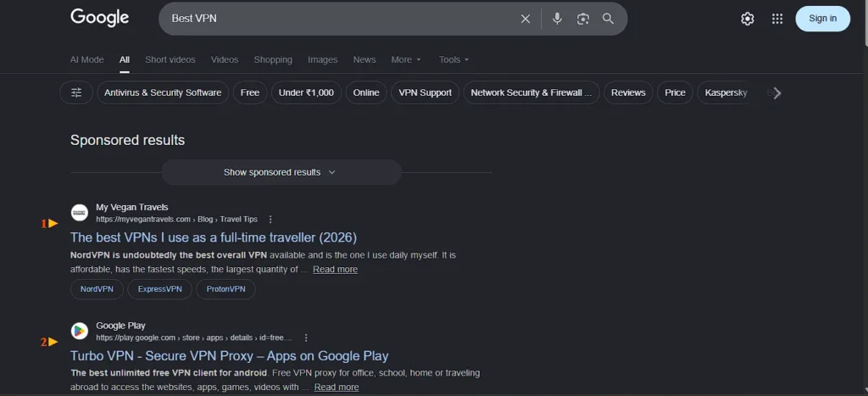Switch to the Images tab
Viewport: 868px width, 396px height.
[323, 60]
